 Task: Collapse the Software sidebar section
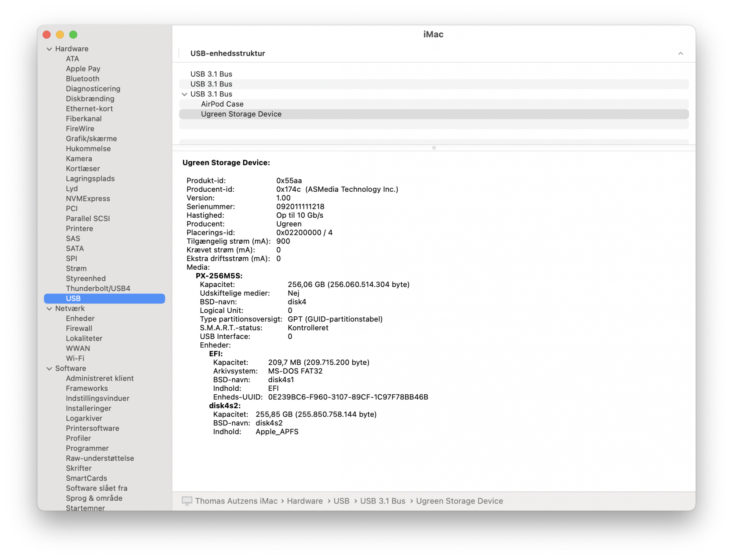click(x=49, y=369)
